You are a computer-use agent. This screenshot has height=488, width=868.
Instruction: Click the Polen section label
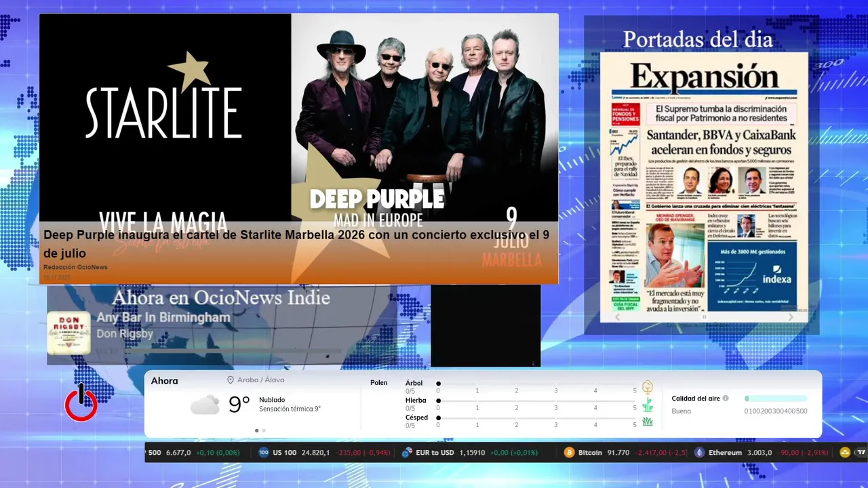click(x=379, y=383)
